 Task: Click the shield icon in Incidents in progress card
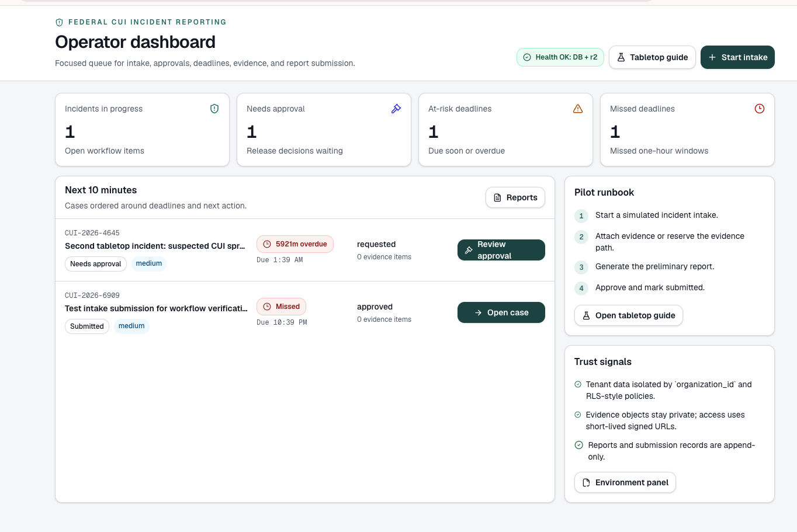click(214, 109)
